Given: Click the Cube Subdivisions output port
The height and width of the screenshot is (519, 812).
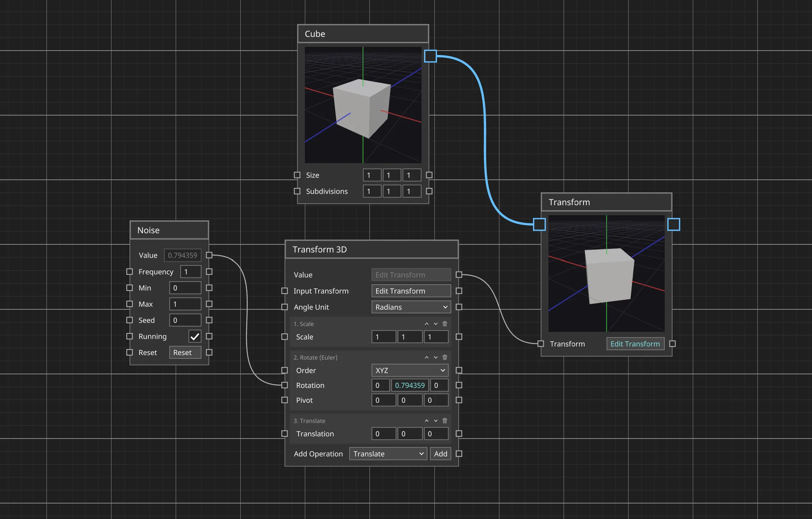Looking at the screenshot, I should coord(429,191).
